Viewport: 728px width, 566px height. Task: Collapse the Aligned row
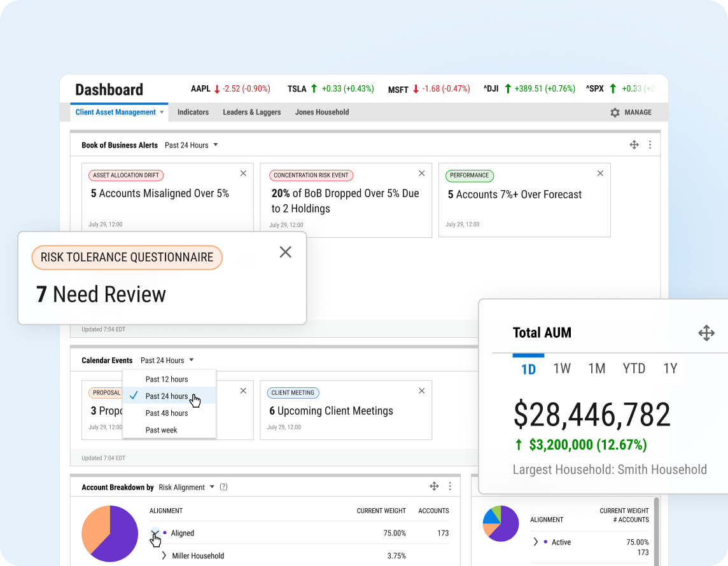155,532
